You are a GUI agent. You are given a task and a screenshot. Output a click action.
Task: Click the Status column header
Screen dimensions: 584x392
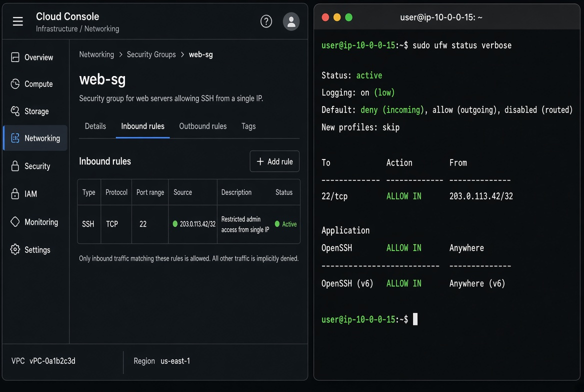284,192
